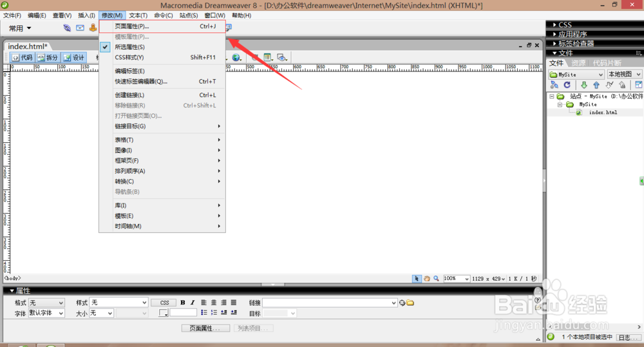Click the 页面属性... button in Properties
644x347 pixels.
coord(205,328)
